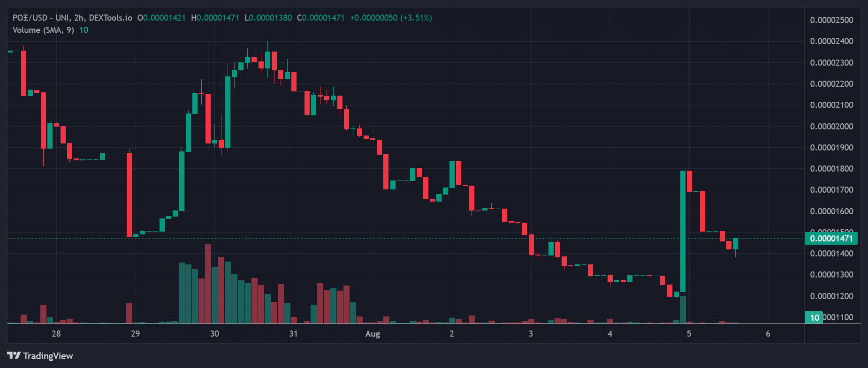Click the volume SMA value 10 in legend
This screenshot has width=868, height=368.
(84, 30)
